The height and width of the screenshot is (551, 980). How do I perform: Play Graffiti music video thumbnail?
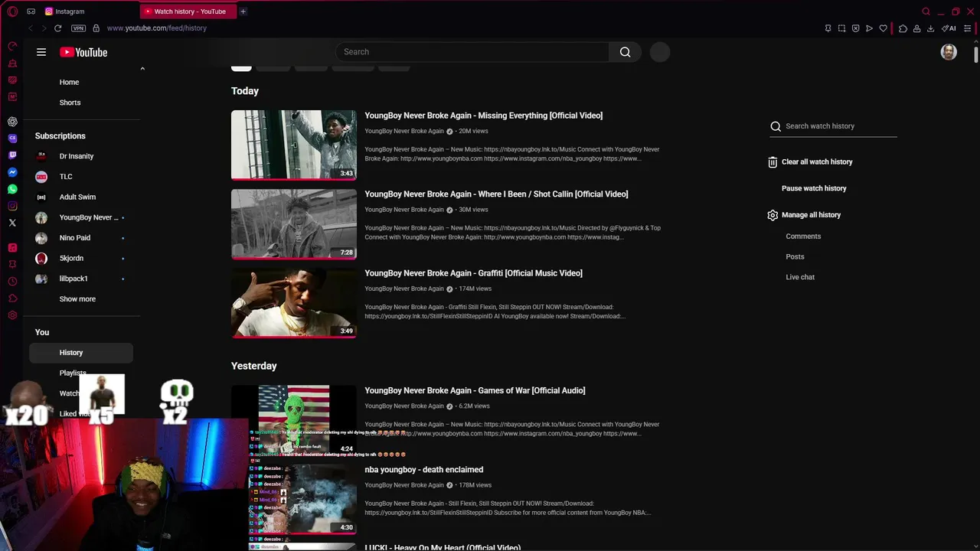tap(294, 303)
